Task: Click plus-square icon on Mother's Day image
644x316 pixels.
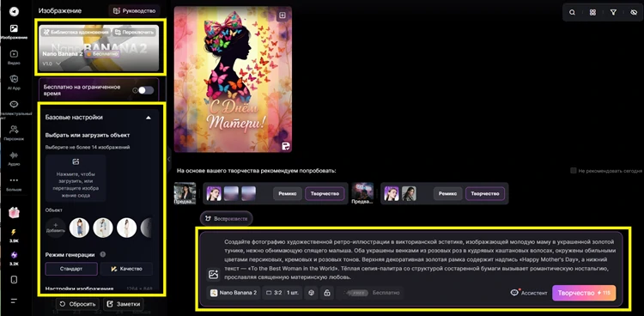Action: pyautogui.click(x=283, y=15)
